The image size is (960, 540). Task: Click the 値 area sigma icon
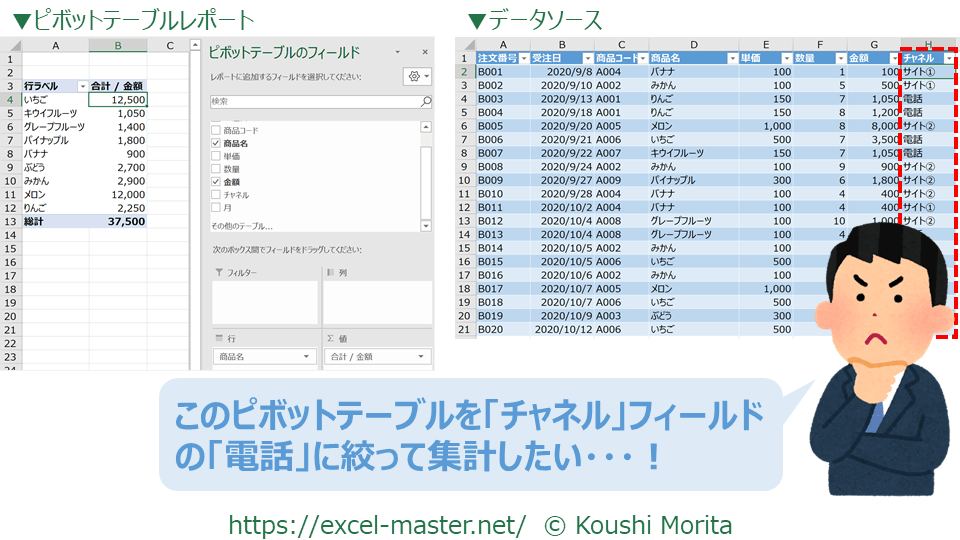[330, 339]
